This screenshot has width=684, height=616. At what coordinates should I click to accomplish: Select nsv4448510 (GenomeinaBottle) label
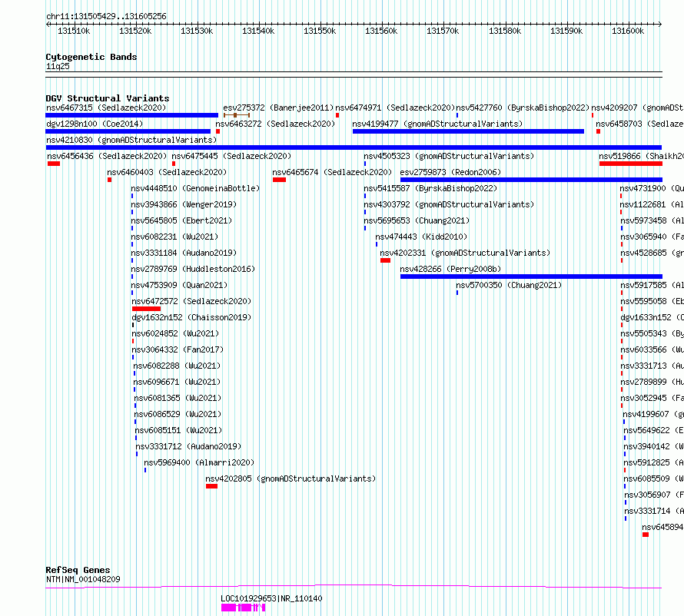point(195,188)
